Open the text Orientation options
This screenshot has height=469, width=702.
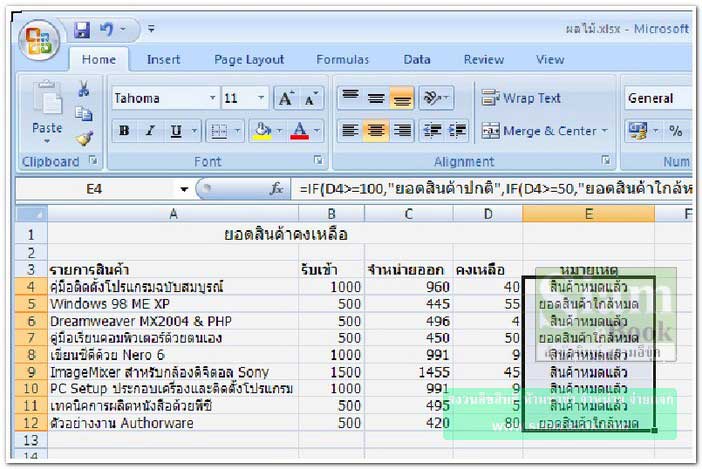pyautogui.click(x=436, y=98)
